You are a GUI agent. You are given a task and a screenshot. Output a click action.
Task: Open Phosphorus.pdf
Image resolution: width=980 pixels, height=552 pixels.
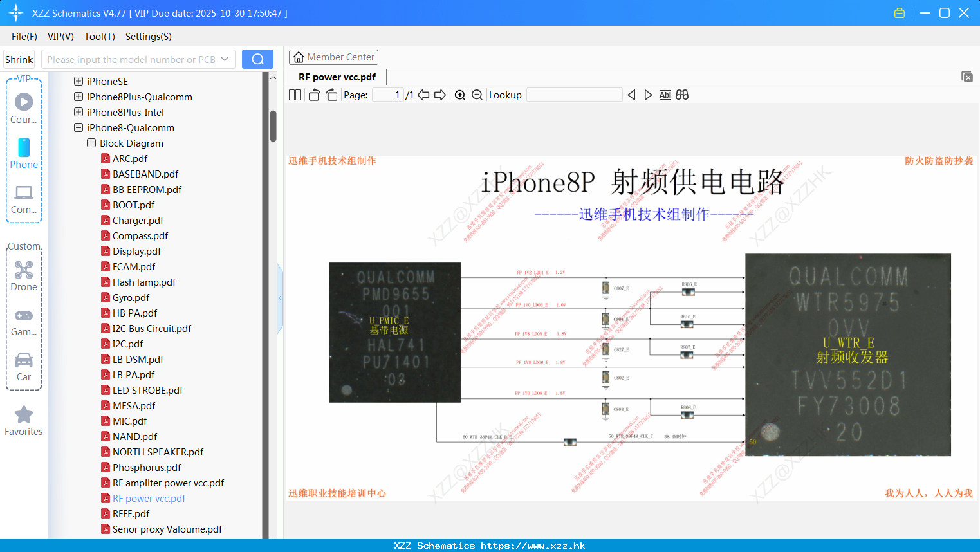[147, 467]
